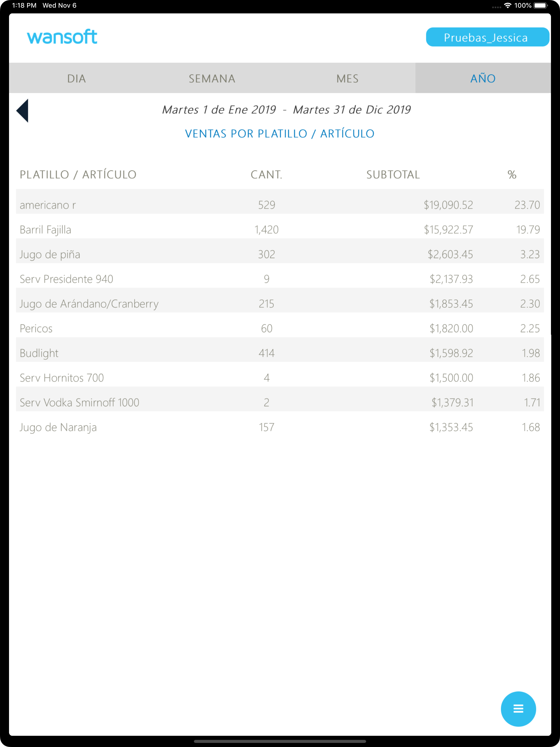Select the Budlight row
The image size is (560, 747).
(x=280, y=349)
